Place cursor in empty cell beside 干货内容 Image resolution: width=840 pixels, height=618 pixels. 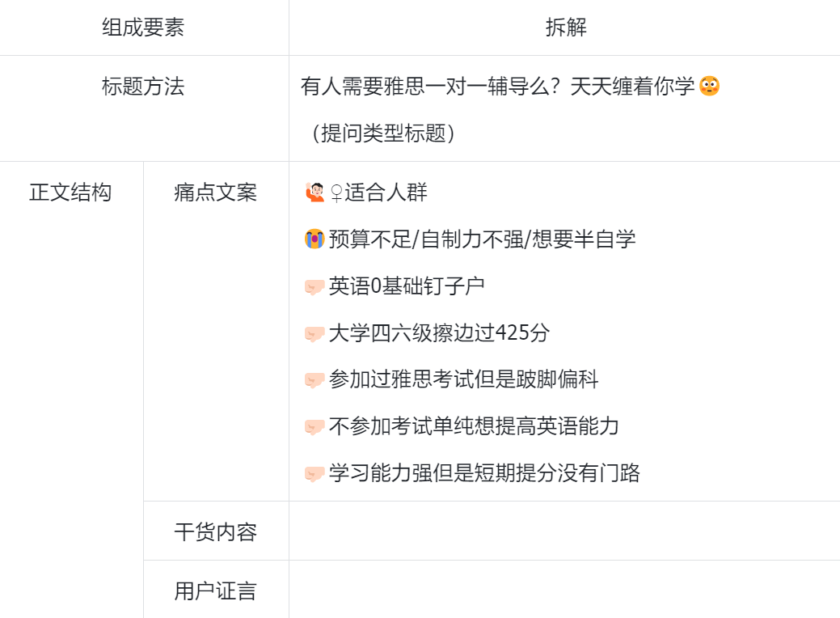click(x=564, y=531)
